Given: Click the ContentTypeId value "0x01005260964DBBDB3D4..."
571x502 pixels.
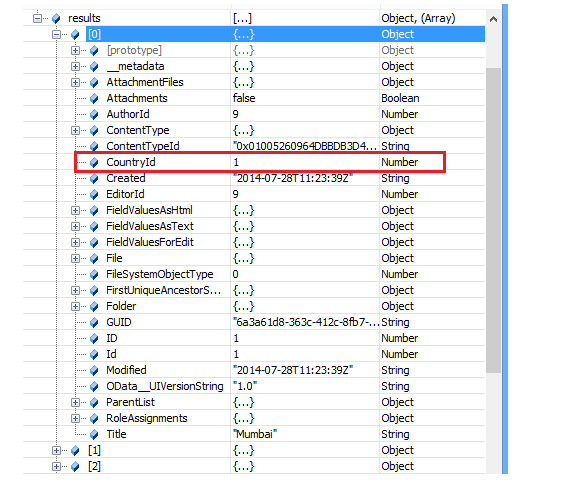Looking at the screenshot, I should [x=305, y=146].
